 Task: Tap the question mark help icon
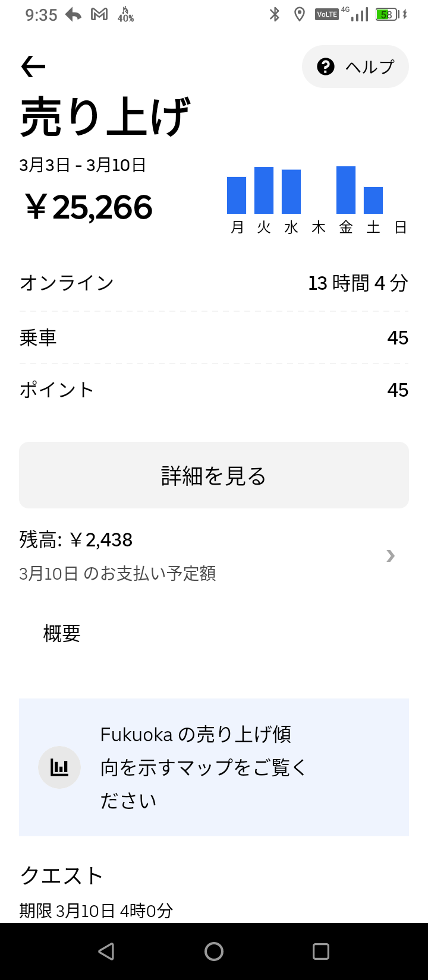(x=326, y=67)
